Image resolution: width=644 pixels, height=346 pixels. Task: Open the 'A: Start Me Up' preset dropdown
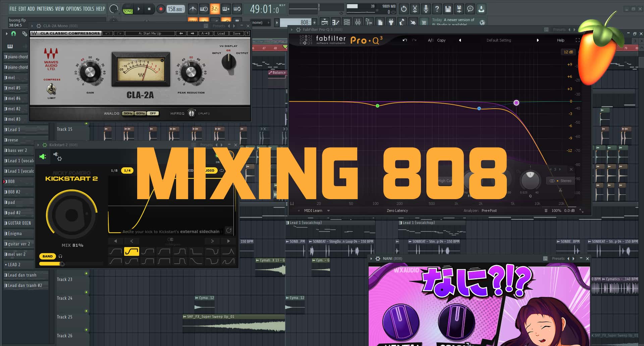(x=150, y=33)
